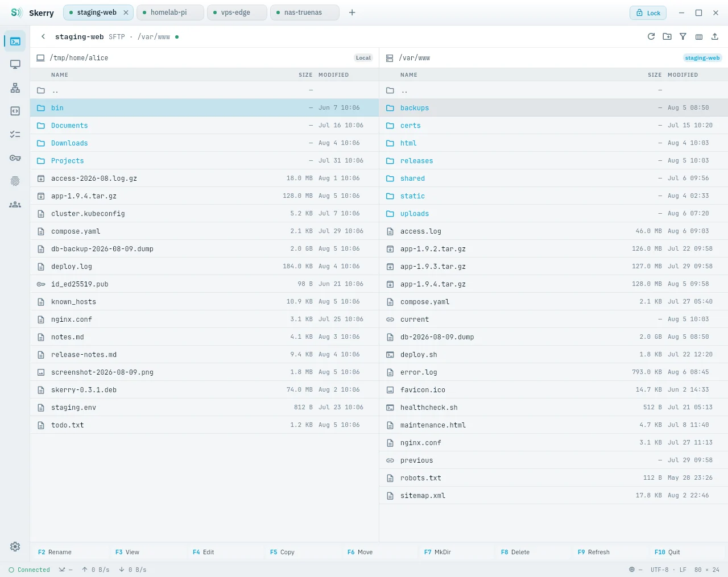Open the team users icon in sidebar

[x=15, y=205]
